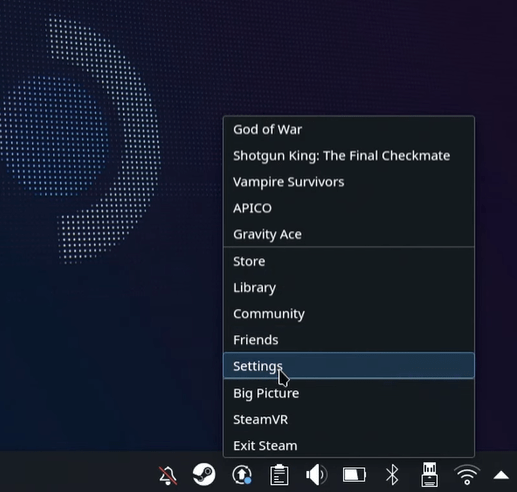Open the Bluetooth tray icon

click(392, 474)
